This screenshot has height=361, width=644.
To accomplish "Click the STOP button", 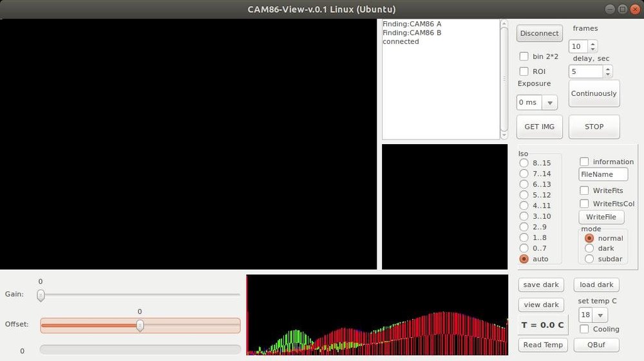I will click(x=594, y=127).
